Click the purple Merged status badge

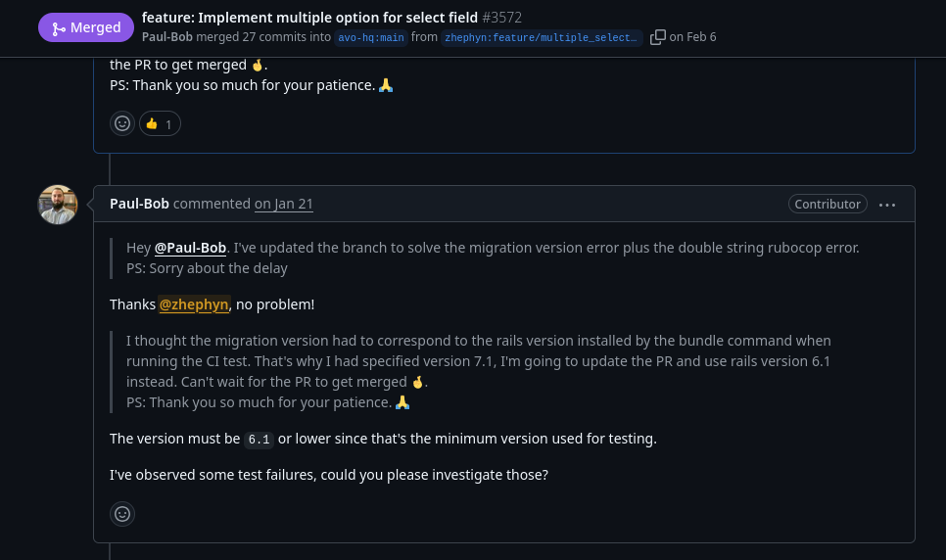[x=85, y=27]
